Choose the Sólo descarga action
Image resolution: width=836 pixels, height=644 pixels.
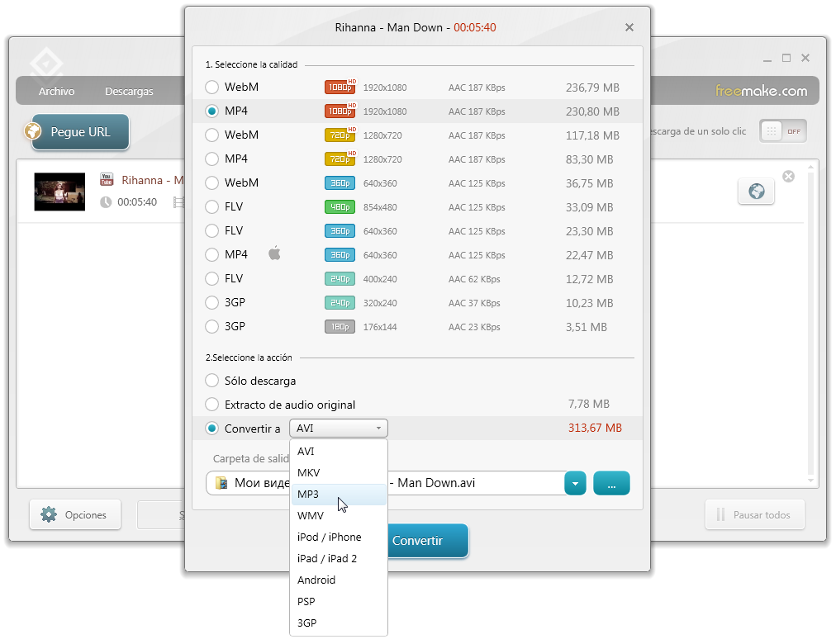pos(211,381)
